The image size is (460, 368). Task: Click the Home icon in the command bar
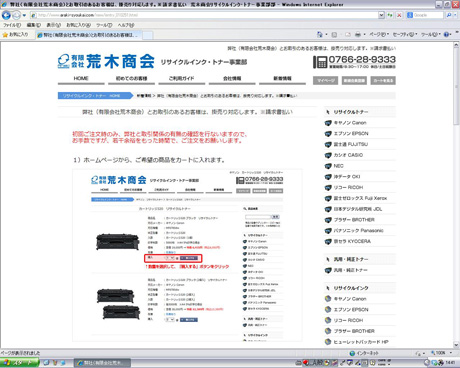(x=320, y=34)
